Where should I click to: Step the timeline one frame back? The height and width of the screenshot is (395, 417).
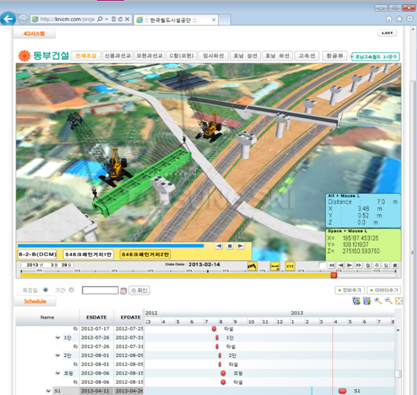340,265
